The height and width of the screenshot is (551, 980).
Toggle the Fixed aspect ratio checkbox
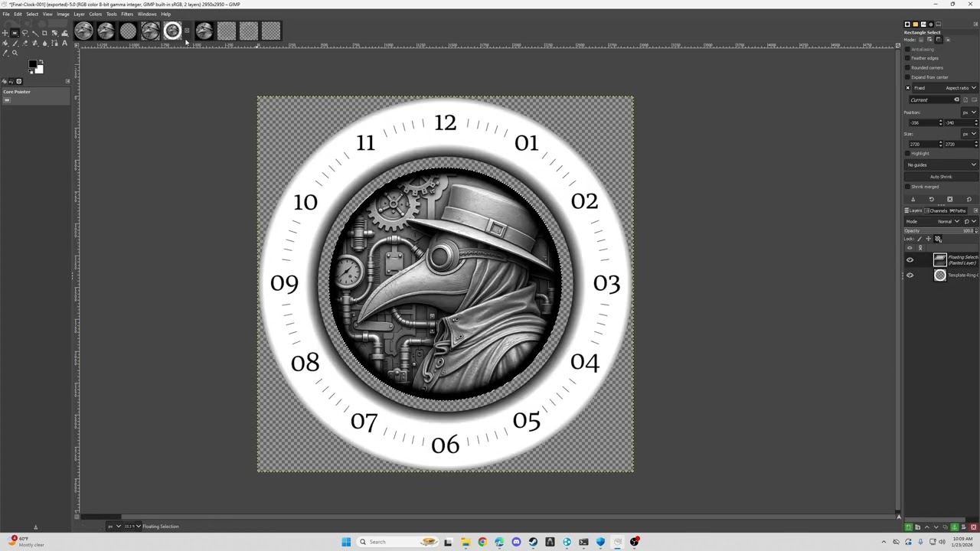point(908,88)
